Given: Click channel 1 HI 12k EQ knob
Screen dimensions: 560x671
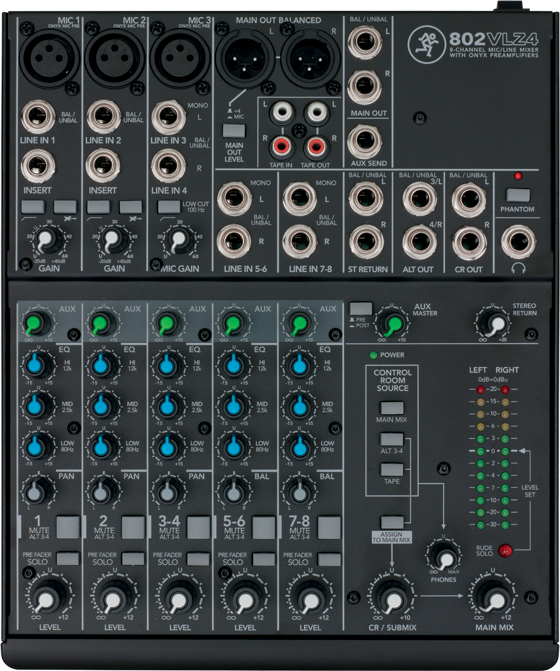Looking at the screenshot, I should [36, 365].
